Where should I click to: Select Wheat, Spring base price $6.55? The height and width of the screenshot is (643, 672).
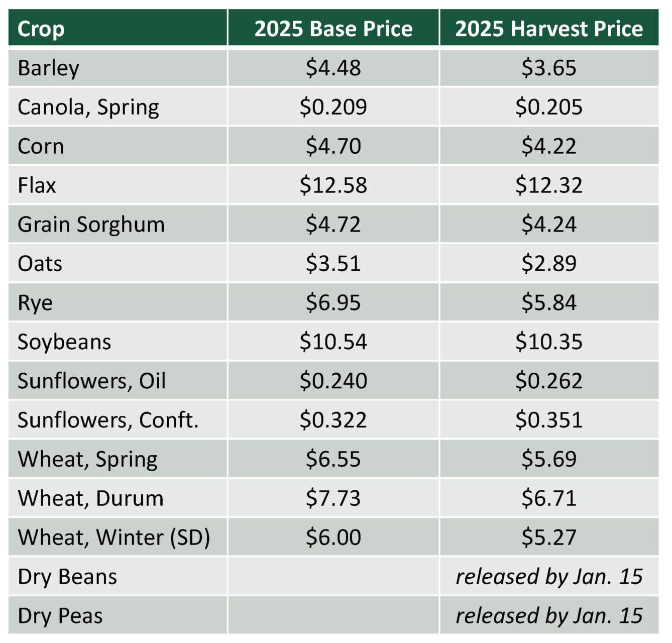(x=333, y=459)
